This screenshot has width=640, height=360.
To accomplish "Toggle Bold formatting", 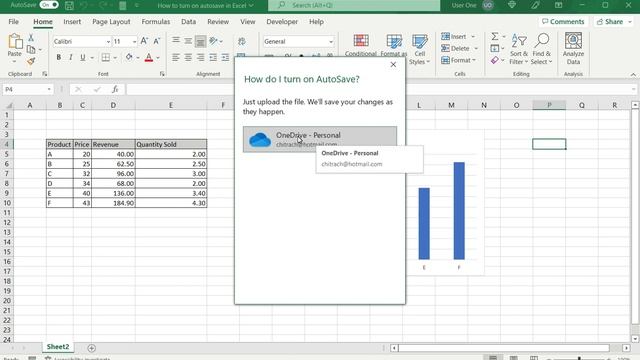I will 59,58.
